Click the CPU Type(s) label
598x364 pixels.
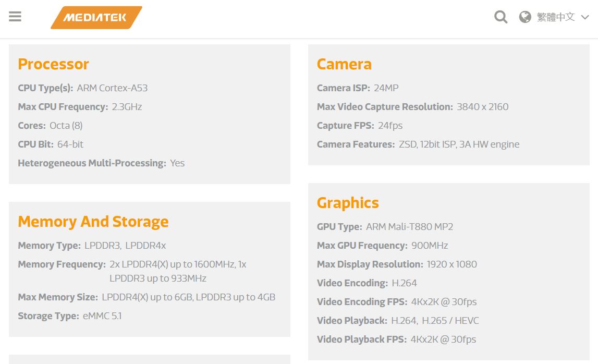coord(45,88)
